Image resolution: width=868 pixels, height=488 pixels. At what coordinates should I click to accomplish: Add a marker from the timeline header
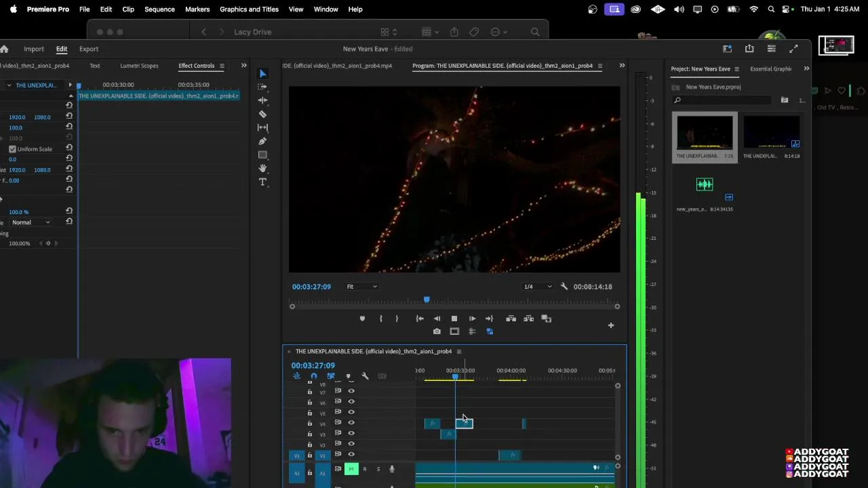click(348, 376)
